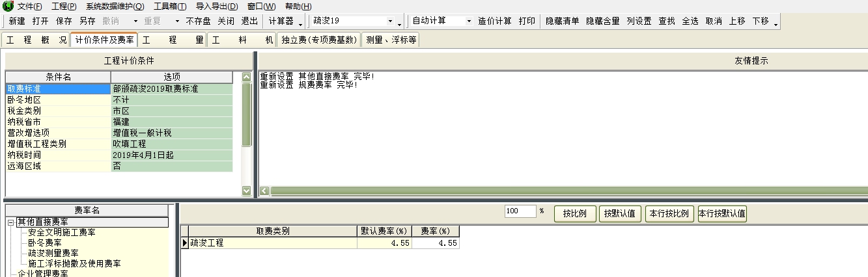This screenshot has width=868, height=277.
Task: Click left arrow of tips horizontal scrollbar
Action: [264, 191]
